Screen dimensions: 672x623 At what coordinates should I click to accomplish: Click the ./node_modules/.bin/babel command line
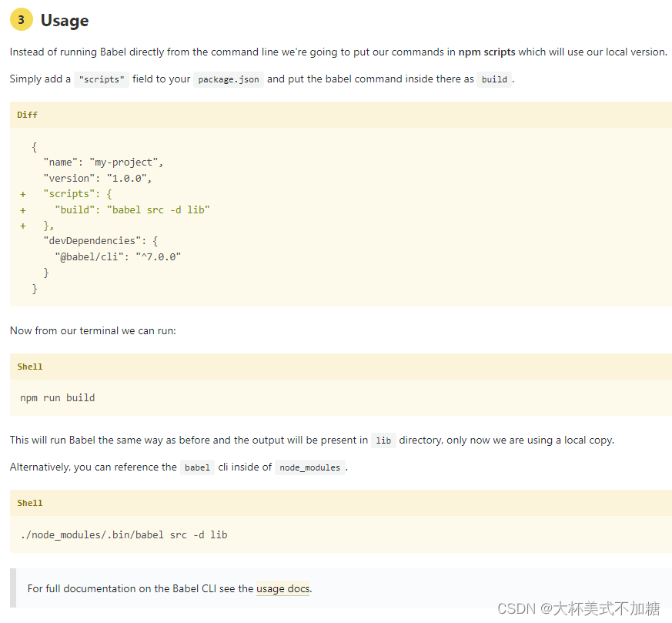(124, 534)
